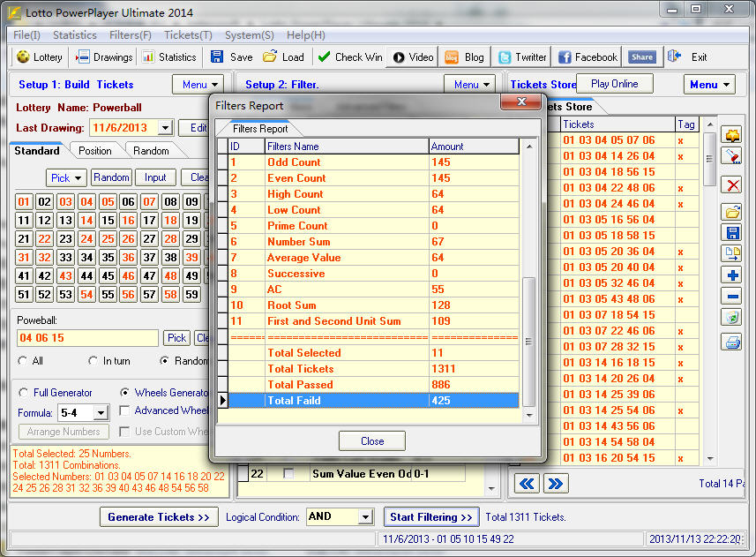Select the In turn radio button
Viewport: 756px width, 557px height.
[93, 361]
